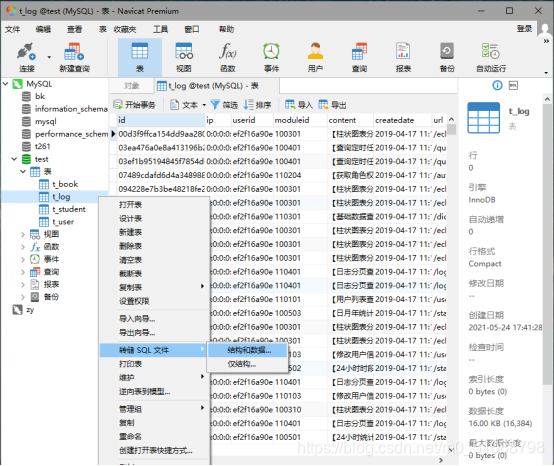
Task: Open the 查看 menu
Action: 75,29
